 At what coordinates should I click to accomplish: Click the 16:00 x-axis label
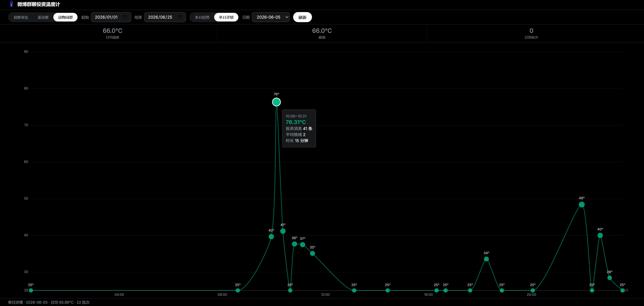pos(428,294)
